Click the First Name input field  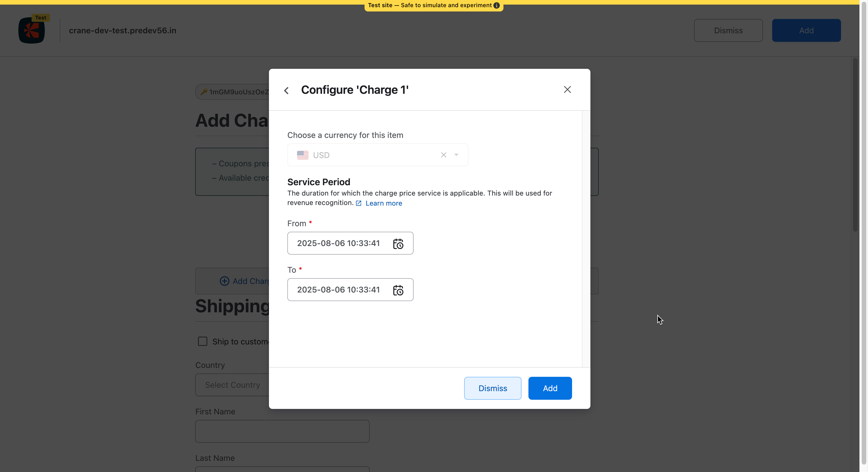point(282,431)
